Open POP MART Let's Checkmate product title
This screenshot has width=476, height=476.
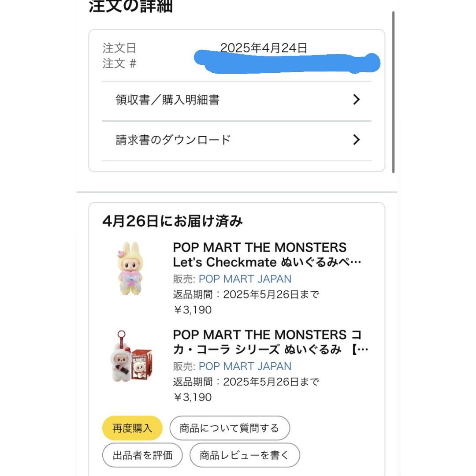pos(267,255)
